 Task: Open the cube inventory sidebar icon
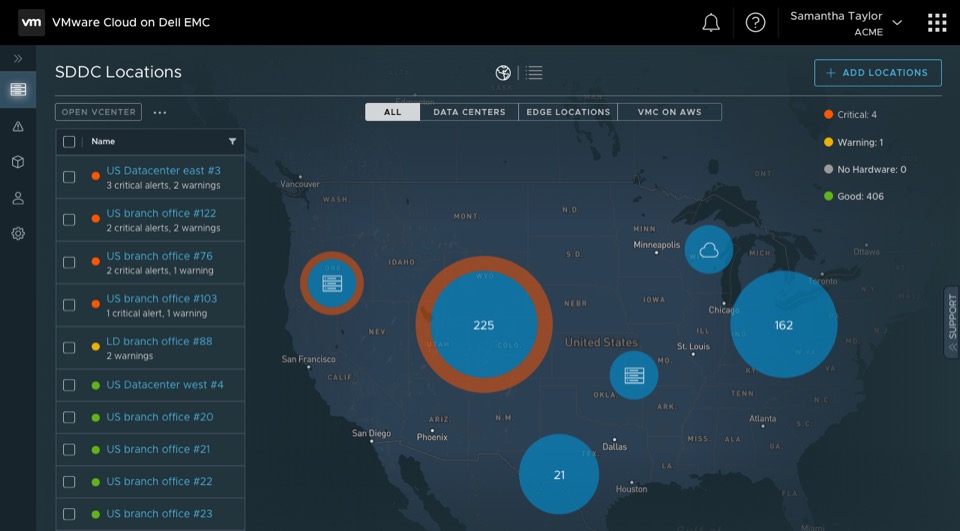point(18,162)
